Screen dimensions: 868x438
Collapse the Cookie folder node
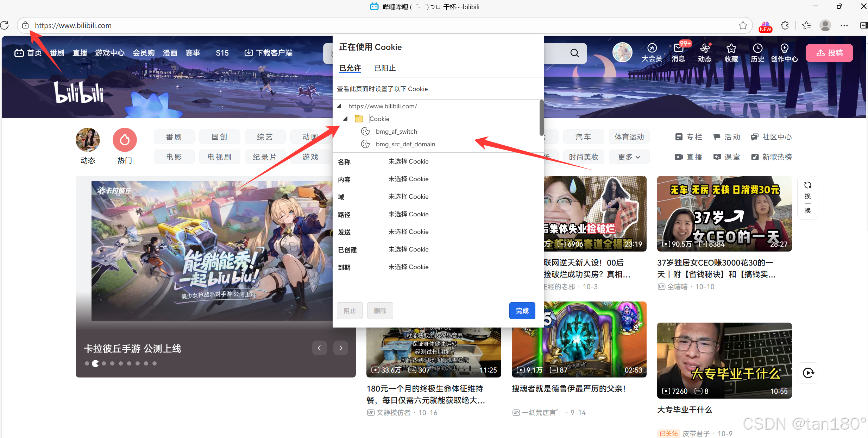coord(346,119)
